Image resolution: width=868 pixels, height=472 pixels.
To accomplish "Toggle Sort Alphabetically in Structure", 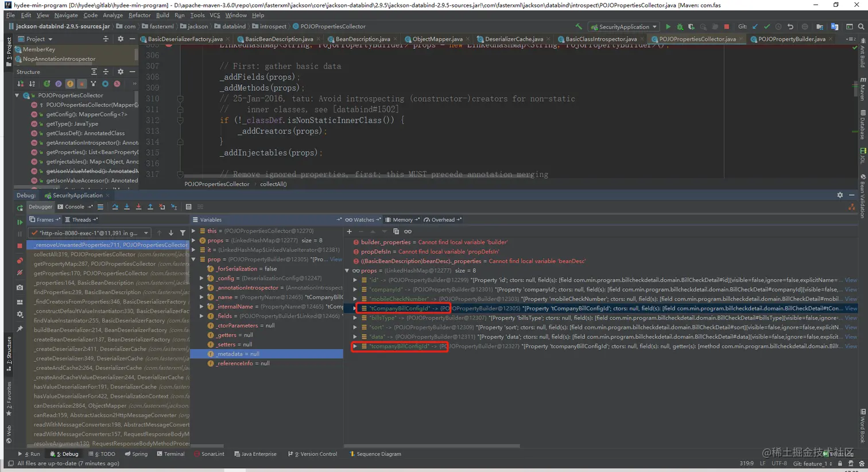I will click(32, 84).
